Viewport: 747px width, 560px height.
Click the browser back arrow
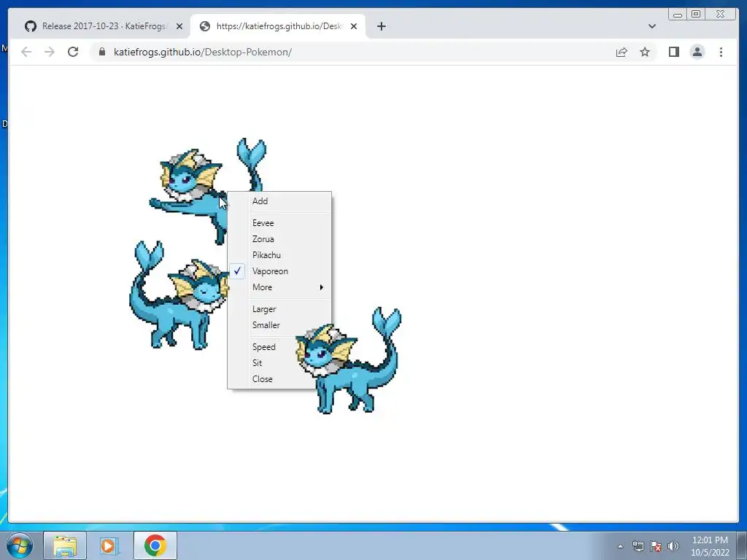(26, 52)
